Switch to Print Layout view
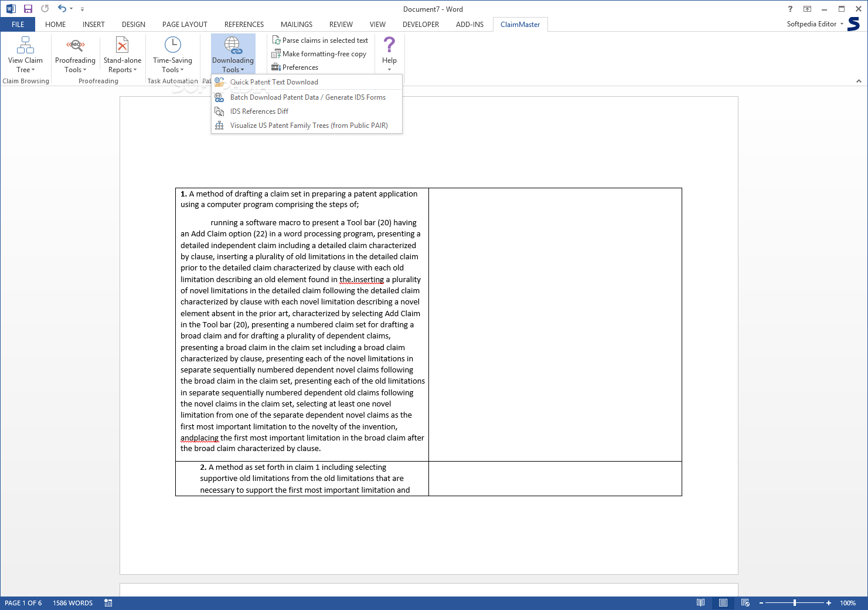Viewport: 868px width, 610px height. (723, 603)
